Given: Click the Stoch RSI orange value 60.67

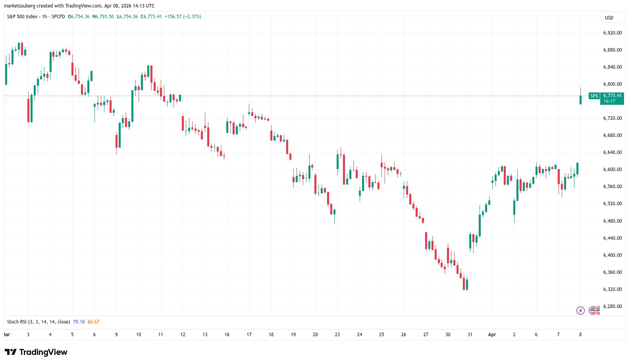Looking at the screenshot, I should coord(93,322).
